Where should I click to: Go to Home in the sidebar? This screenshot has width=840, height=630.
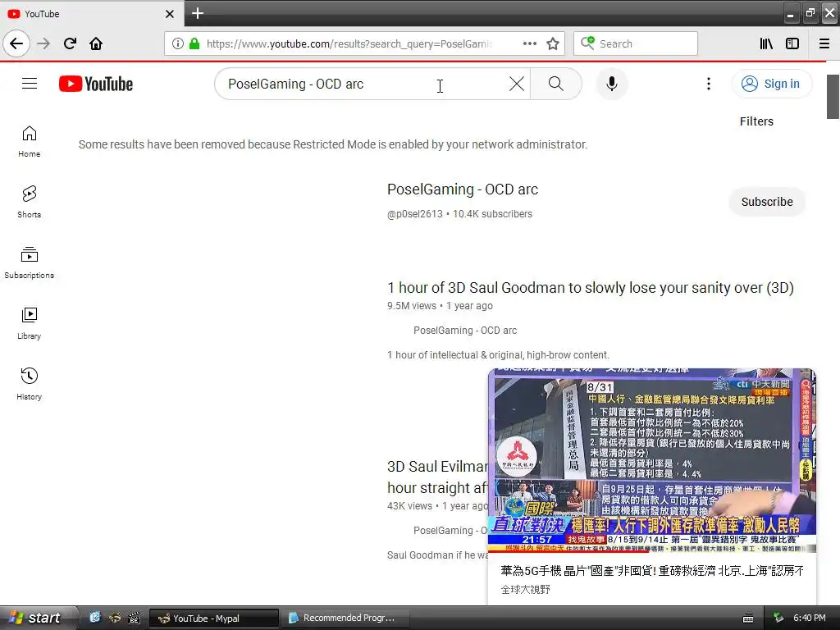point(29,142)
